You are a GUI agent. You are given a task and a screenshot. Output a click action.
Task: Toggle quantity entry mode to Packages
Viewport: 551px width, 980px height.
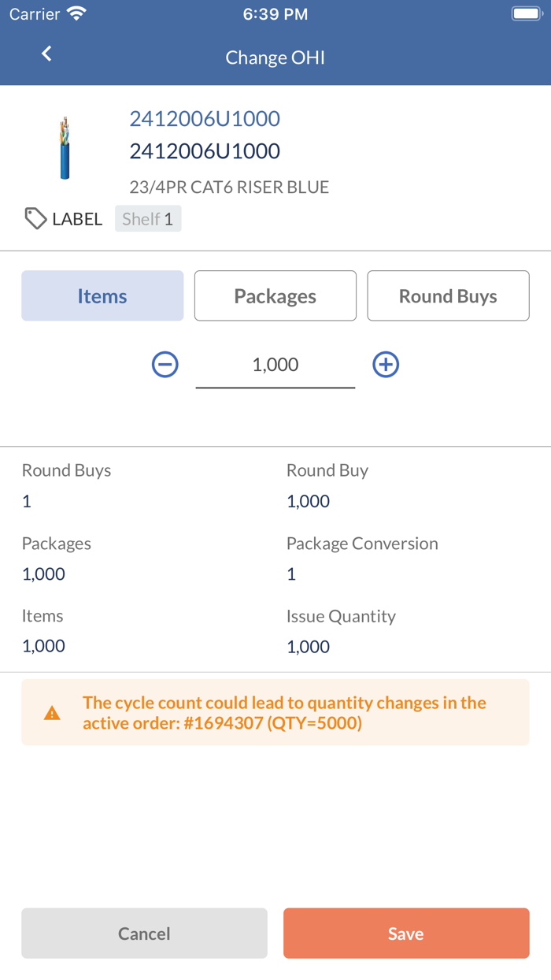coord(275,295)
